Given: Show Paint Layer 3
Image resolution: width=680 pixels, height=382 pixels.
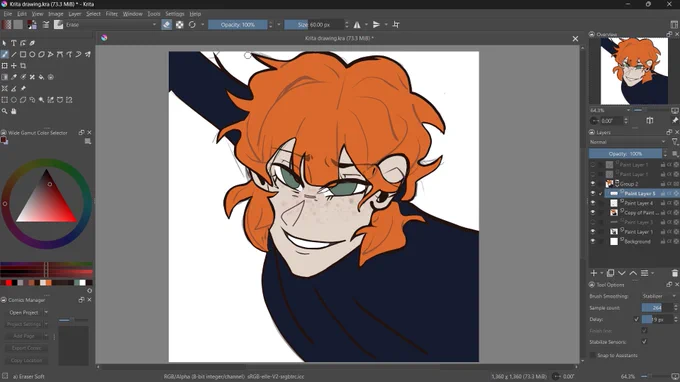Looking at the screenshot, I should point(593,222).
